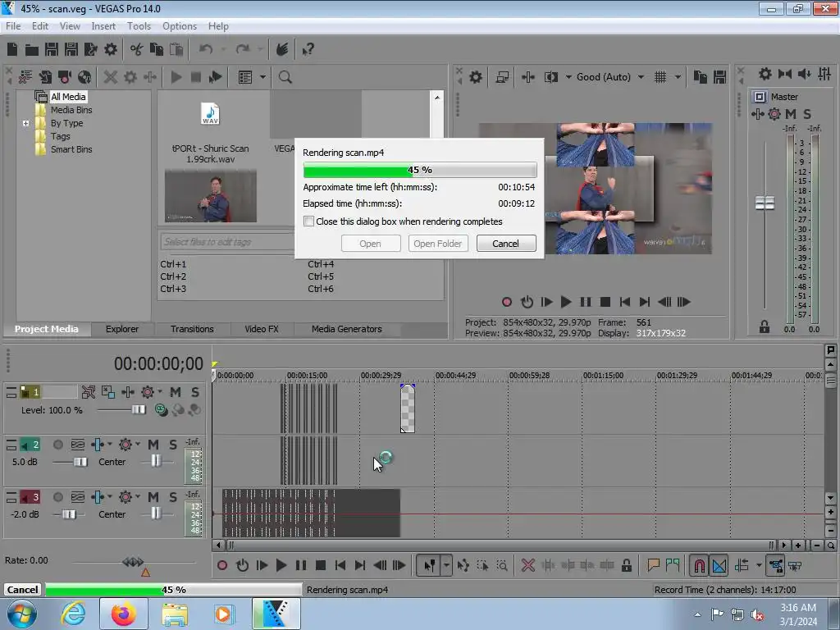Open the File menu

click(13, 26)
